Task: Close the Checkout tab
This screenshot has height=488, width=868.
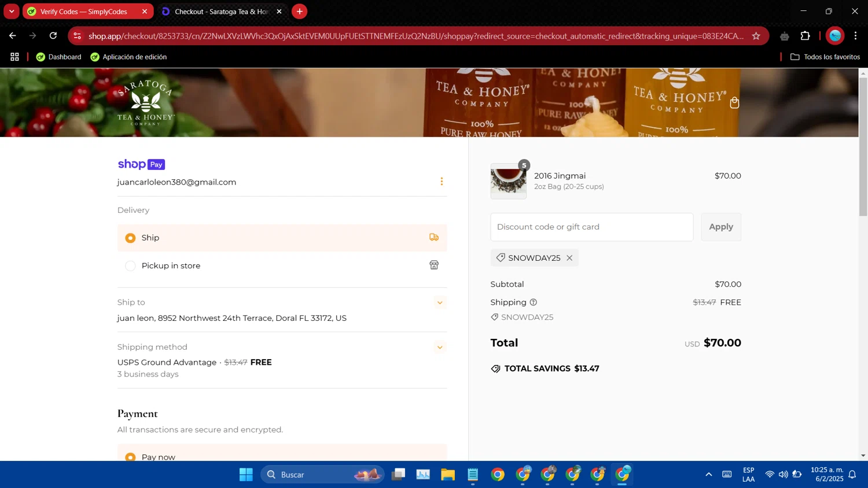Action: (x=279, y=12)
